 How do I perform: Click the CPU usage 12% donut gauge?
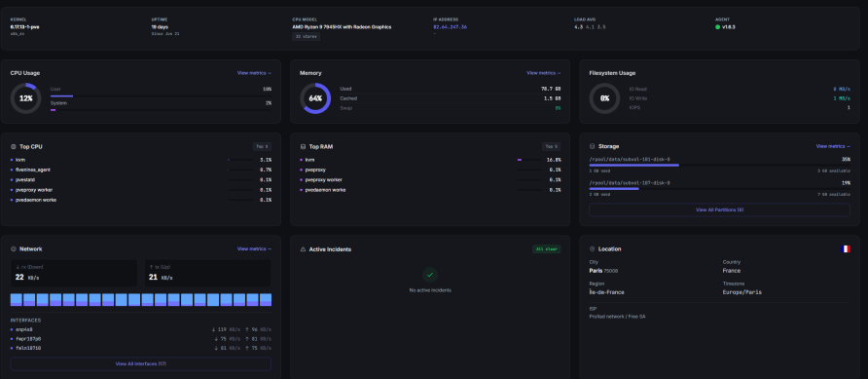(26, 98)
